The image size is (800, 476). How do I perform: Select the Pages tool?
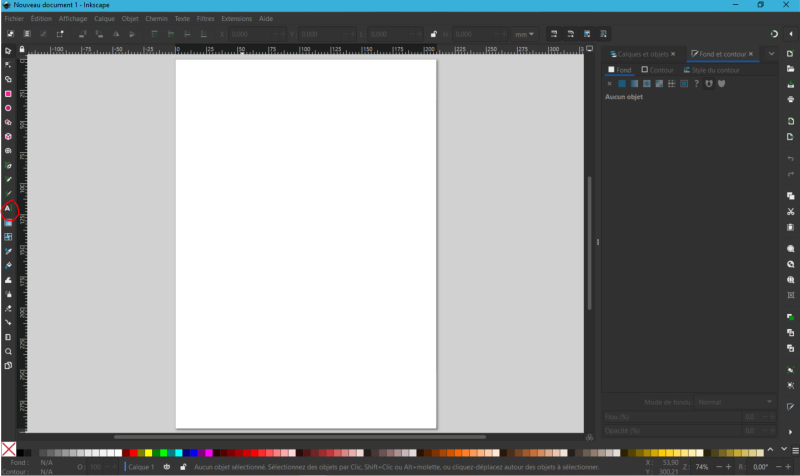[x=8, y=366]
